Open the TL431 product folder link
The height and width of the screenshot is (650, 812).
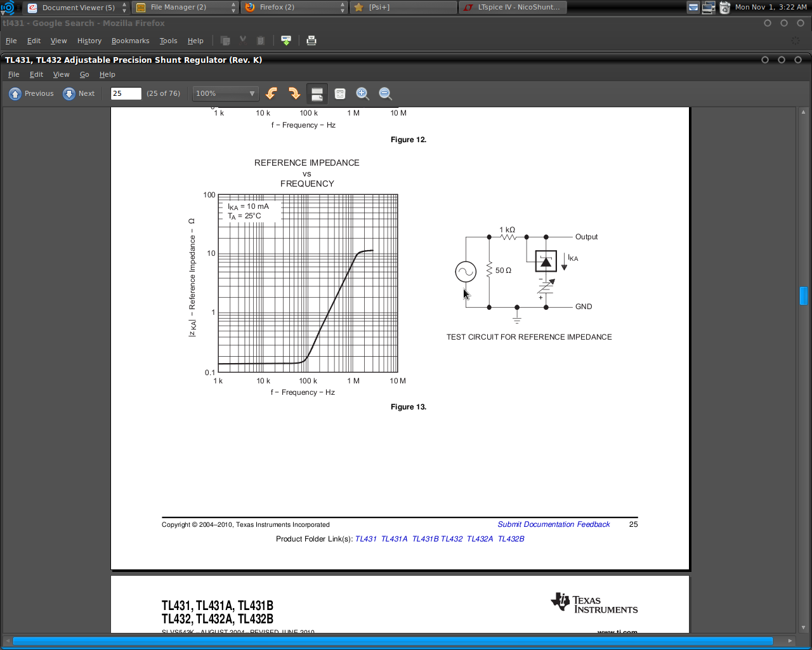[x=365, y=539]
